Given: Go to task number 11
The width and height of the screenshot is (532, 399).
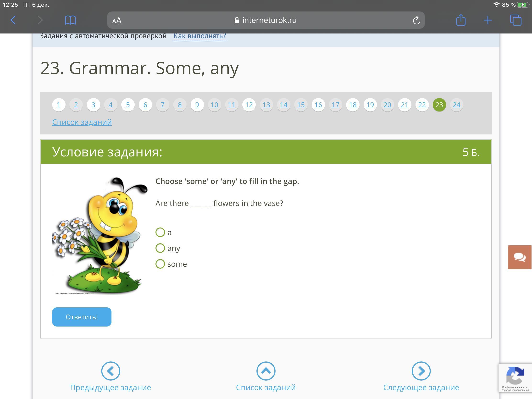Looking at the screenshot, I should click(232, 105).
